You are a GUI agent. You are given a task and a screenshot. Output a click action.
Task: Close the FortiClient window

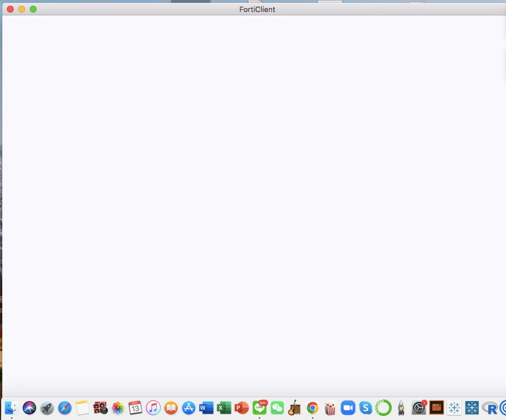point(10,9)
